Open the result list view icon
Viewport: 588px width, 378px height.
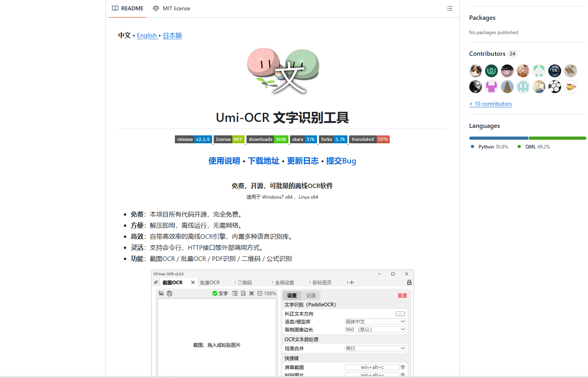pyautogui.click(x=234, y=293)
